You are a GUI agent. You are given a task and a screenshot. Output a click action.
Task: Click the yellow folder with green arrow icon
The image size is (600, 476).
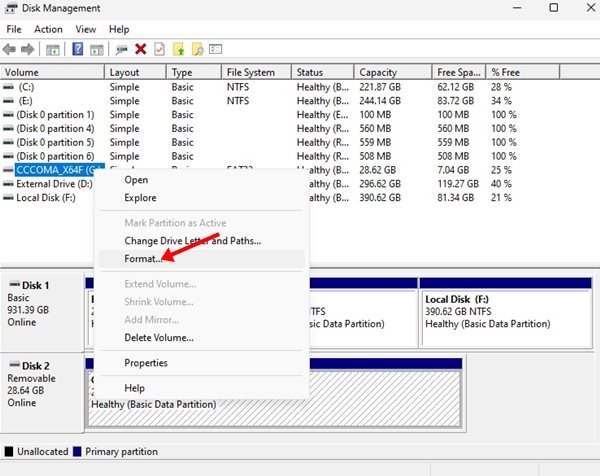[x=178, y=48]
